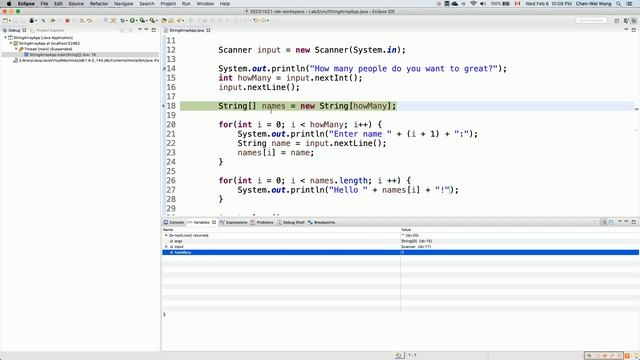Image resolution: width=640 pixels, height=360 pixels.
Task: Open the Navigate menu
Action: pos(124,4)
